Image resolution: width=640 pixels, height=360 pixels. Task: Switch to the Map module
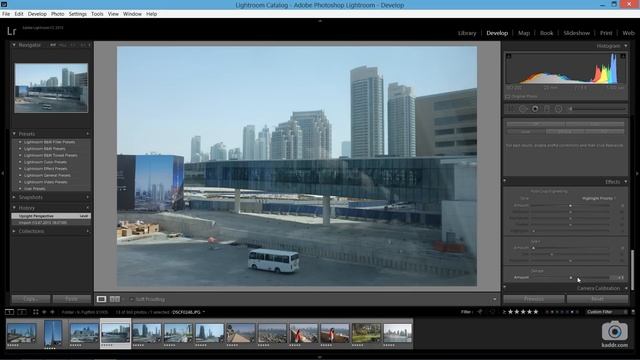(x=524, y=33)
